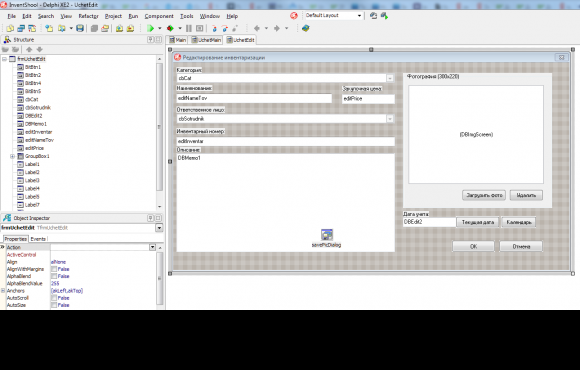This screenshot has height=370, width=580.
Task: Click the OK button on the form
Action: (473, 246)
